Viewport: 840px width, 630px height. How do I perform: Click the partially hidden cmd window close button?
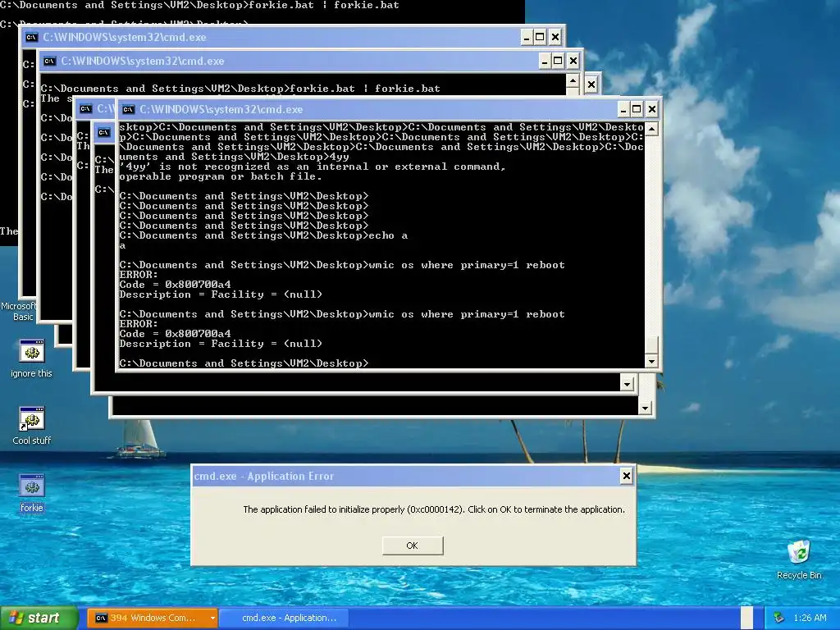pyautogui.click(x=591, y=84)
